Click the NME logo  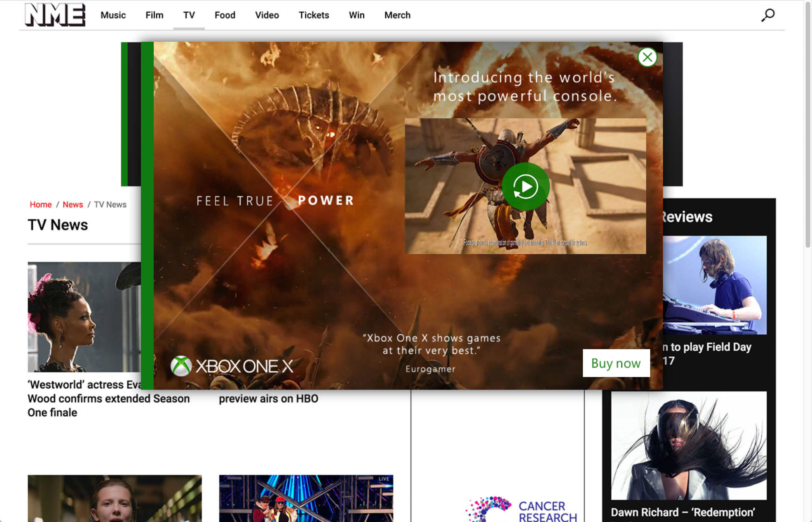pyautogui.click(x=55, y=14)
